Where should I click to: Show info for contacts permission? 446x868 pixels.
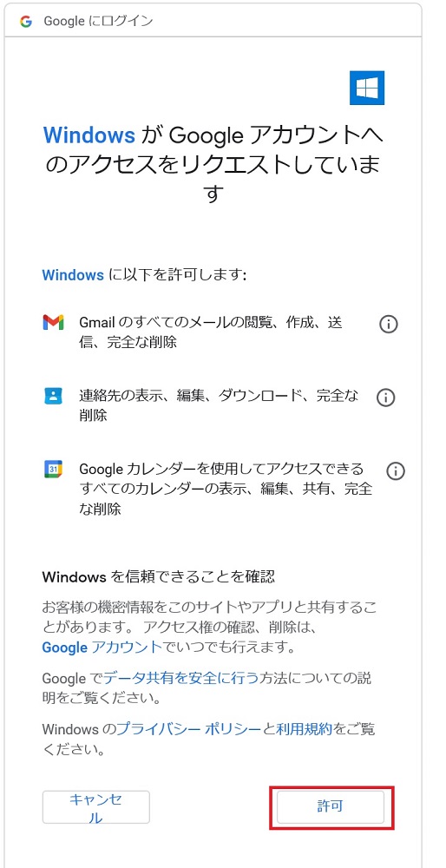tap(385, 398)
